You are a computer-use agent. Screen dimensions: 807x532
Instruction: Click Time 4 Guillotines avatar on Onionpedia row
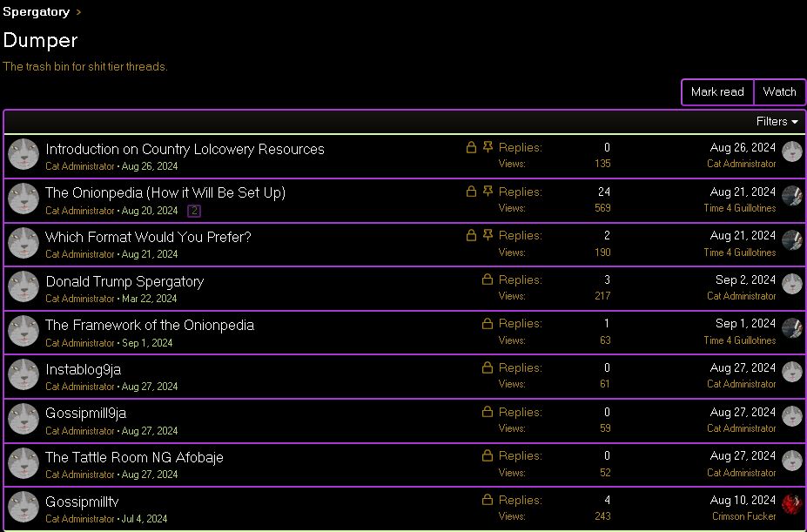pyautogui.click(x=791, y=196)
